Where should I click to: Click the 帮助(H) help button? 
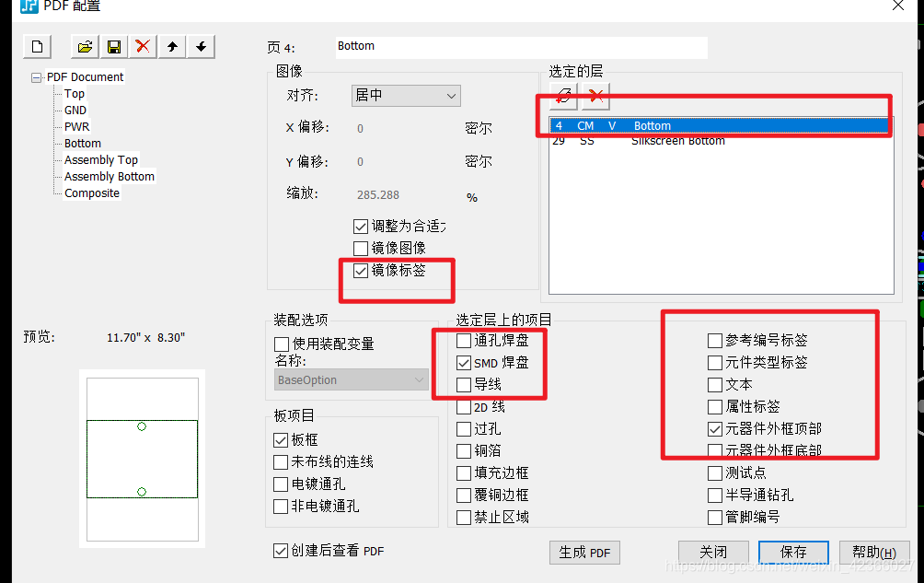[x=874, y=553]
